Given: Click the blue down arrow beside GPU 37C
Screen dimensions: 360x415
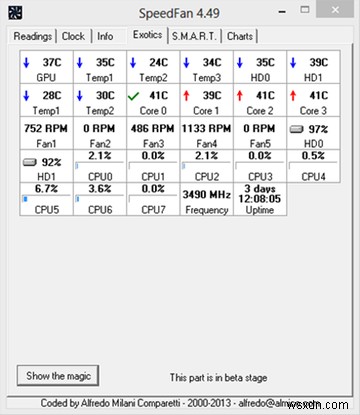Looking at the screenshot, I should coord(26,62).
